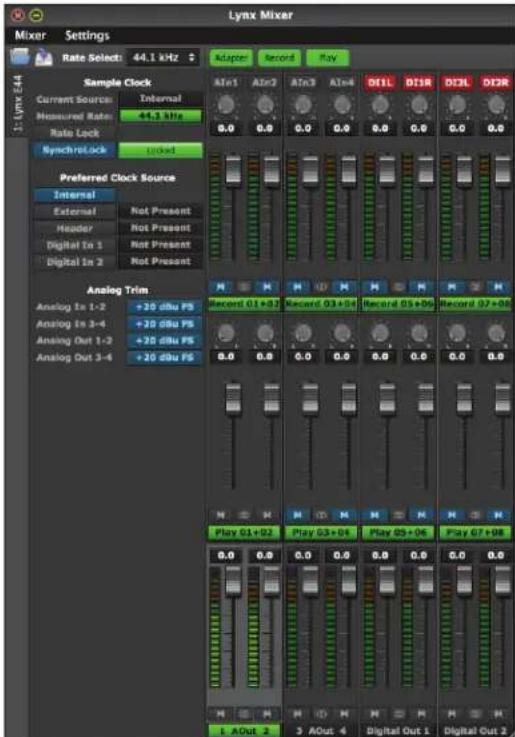Select Digital In 2 clock source
515x737 pixels.
click(x=74, y=262)
